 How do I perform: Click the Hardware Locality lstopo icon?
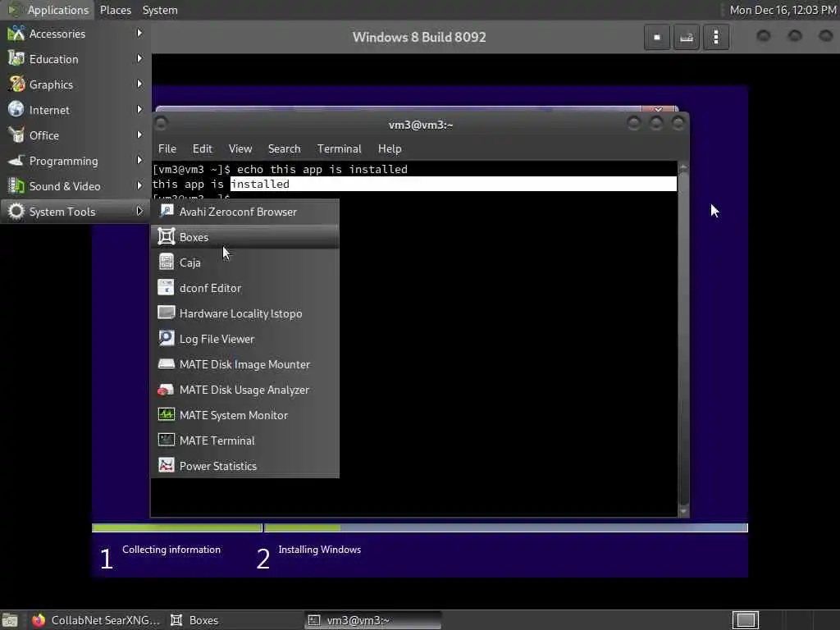166,313
